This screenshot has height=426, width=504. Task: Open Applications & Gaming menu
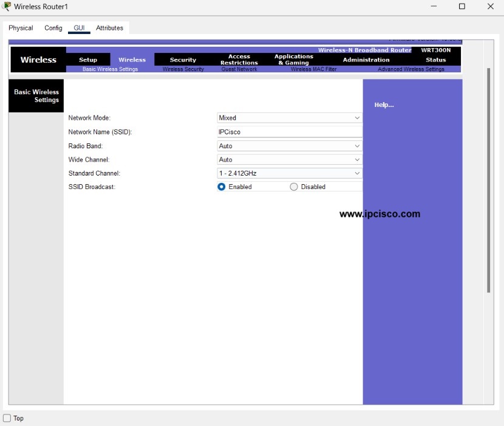pyautogui.click(x=294, y=60)
